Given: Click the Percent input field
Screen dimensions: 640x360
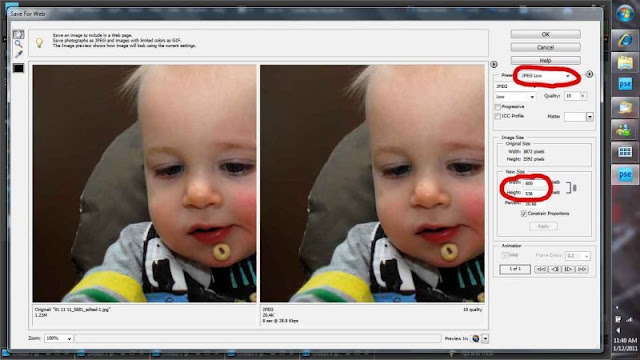Looking at the screenshot, I should (535, 203).
